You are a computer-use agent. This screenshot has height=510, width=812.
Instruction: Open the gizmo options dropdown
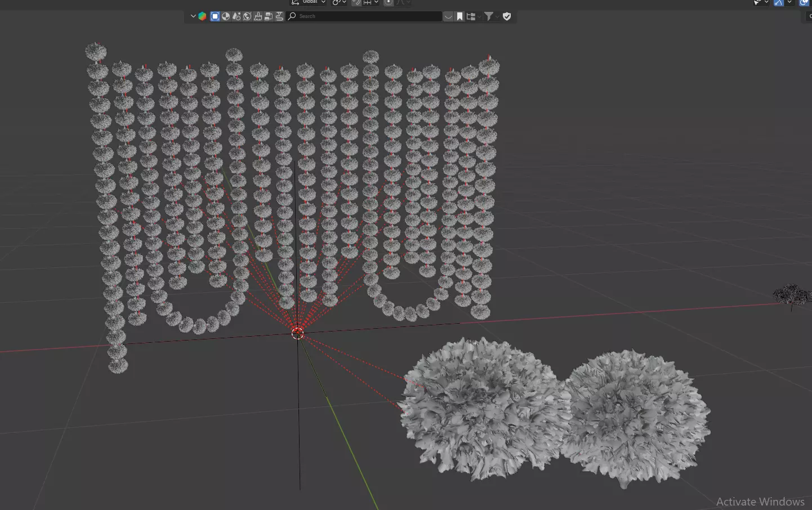(x=789, y=2)
